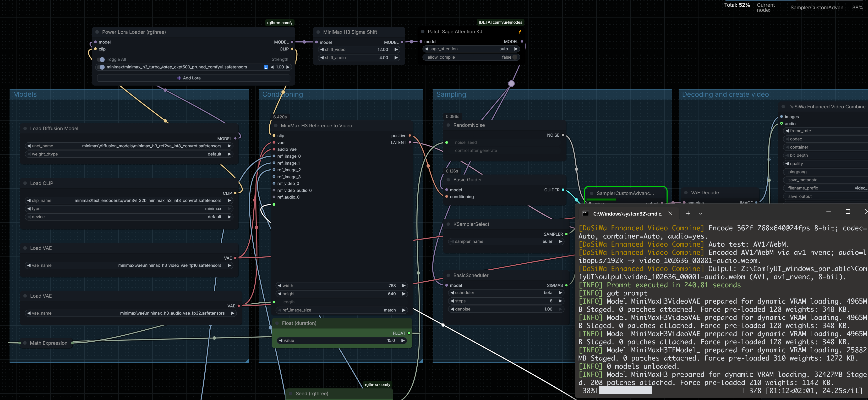
Task: Collapse the RandomNoise node dot
Action: pyautogui.click(x=448, y=125)
